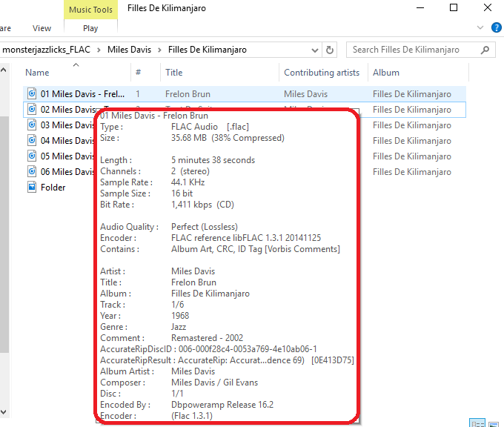The height and width of the screenshot is (427, 504).
Task: Click the magnifying glass search icon
Action: (485, 50)
